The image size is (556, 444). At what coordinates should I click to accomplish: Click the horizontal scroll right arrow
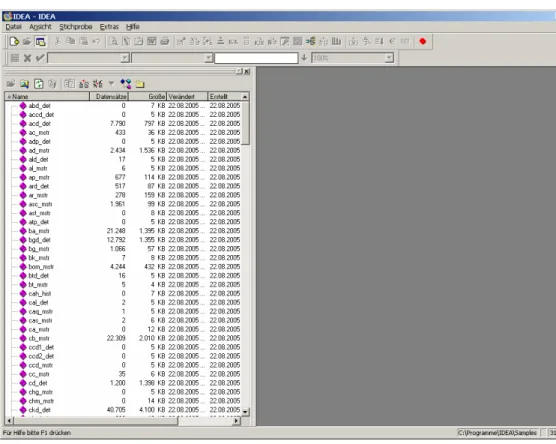(x=236, y=421)
